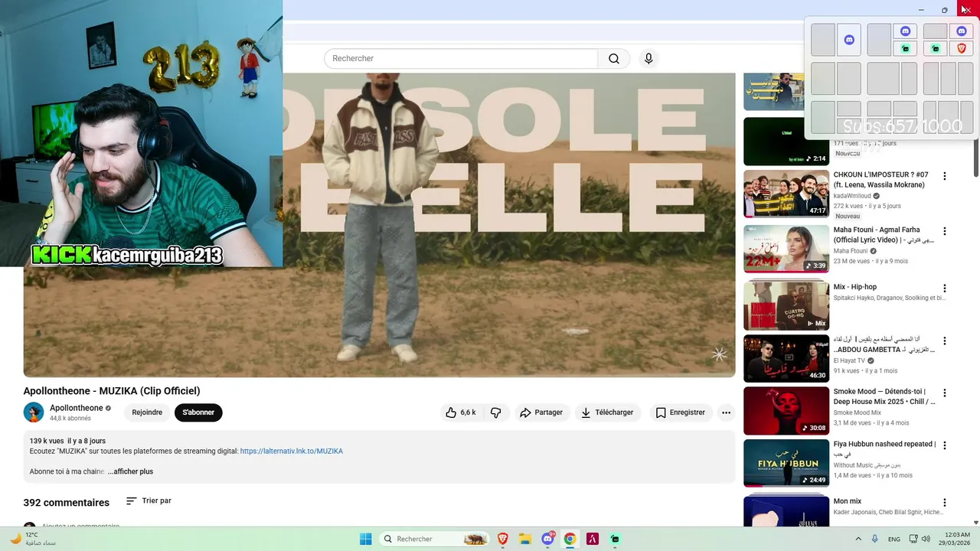This screenshot has height=551, width=980.
Task: Open the El Hayat TV video thumbnail
Action: (x=786, y=358)
